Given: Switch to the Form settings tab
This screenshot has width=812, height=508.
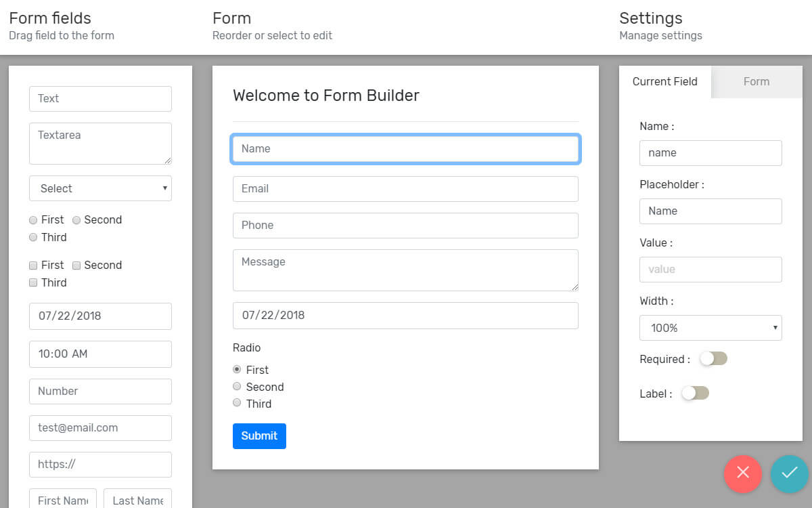Looking at the screenshot, I should 757,81.
